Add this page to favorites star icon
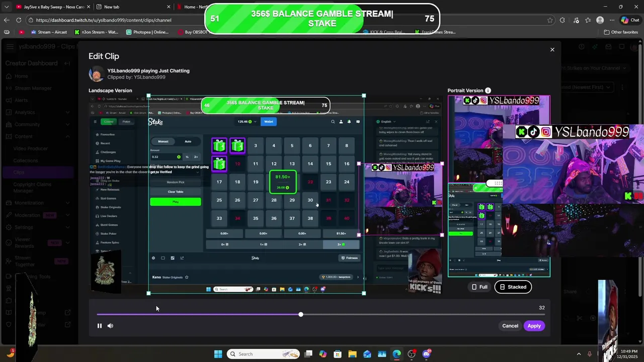Image resolution: width=644 pixels, height=362 pixels. [550, 20]
